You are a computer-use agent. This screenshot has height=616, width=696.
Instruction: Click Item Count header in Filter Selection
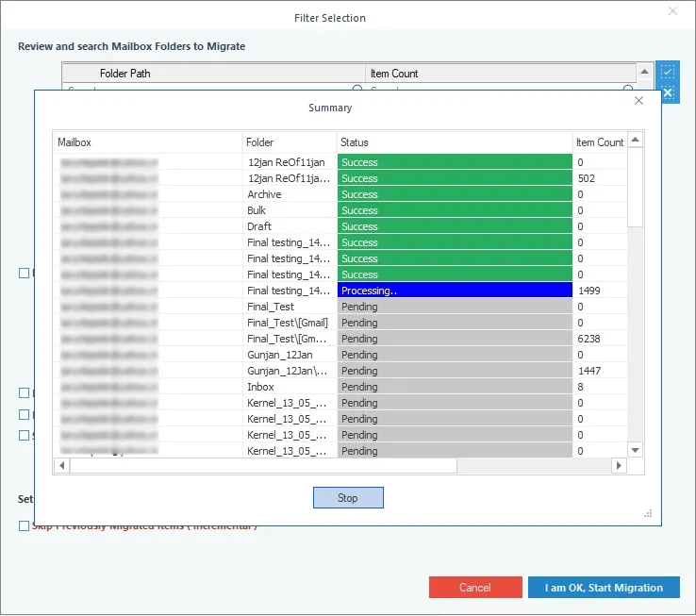pos(501,74)
